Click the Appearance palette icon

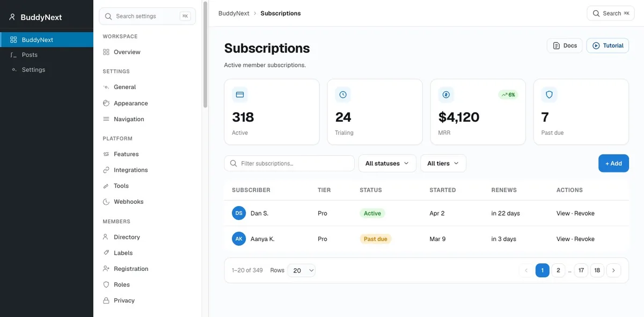(x=106, y=103)
